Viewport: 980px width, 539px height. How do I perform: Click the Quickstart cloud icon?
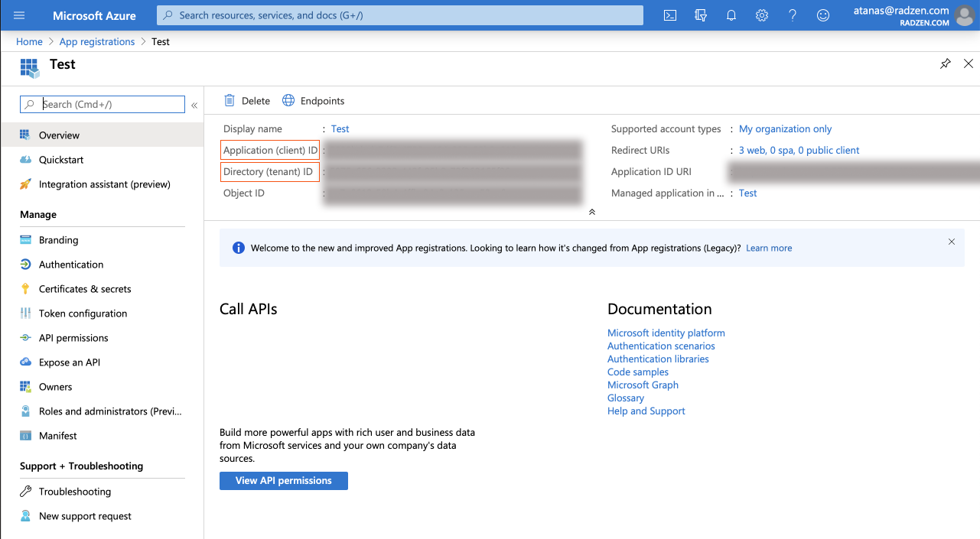point(25,160)
